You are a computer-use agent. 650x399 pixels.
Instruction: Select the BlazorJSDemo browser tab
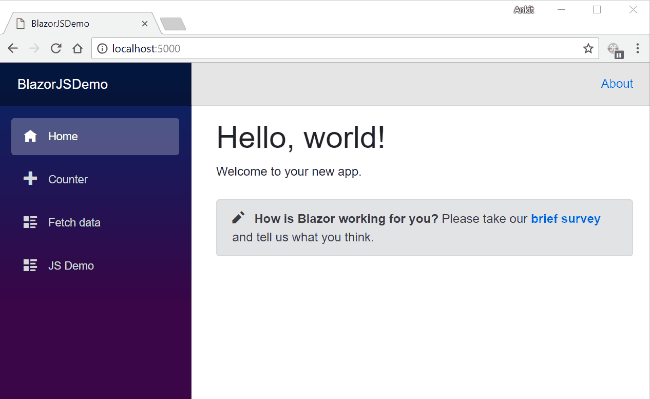point(81,24)
